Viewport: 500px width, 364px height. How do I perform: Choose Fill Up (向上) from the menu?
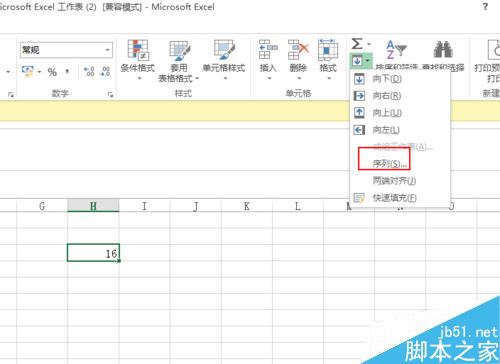click(x=400, y=113)
